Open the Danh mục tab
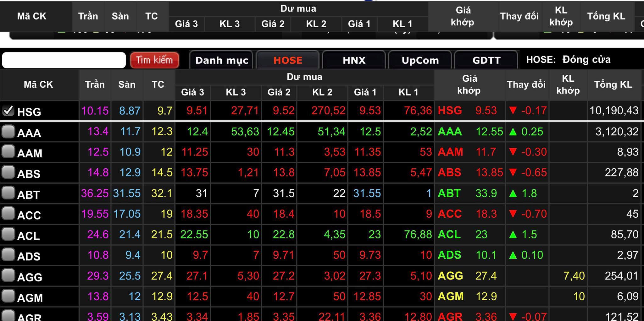Screen dimensions: 644x321 221,60
